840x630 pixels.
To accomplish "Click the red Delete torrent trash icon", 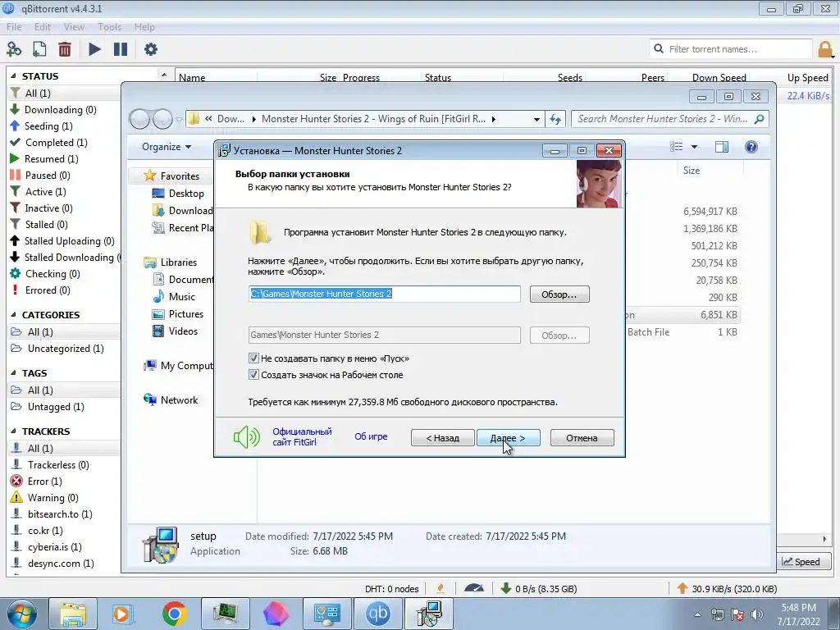I will tap(65, 49).
